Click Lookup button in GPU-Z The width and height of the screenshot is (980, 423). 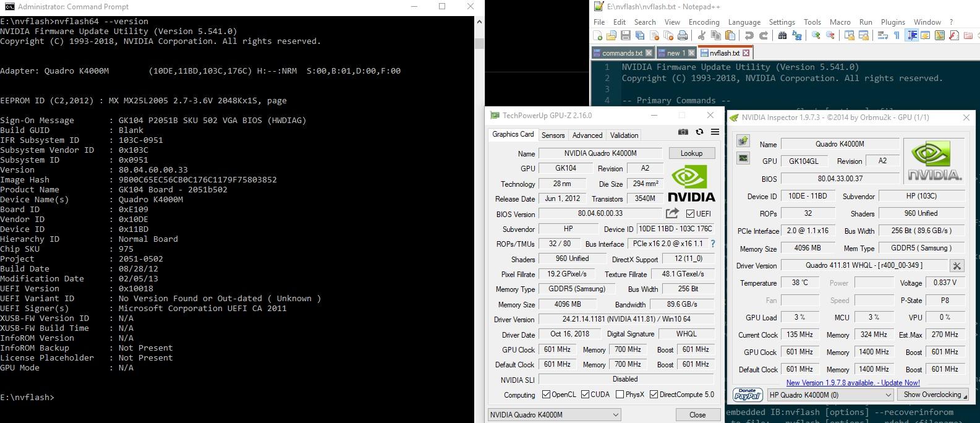(x=691, y=153)
